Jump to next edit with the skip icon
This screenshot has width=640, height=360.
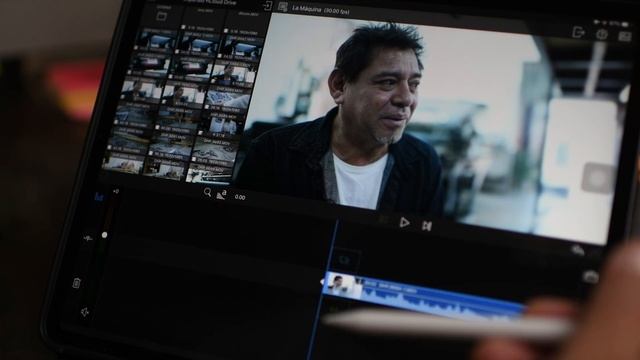pyautogui.click(x=427, y=226)
